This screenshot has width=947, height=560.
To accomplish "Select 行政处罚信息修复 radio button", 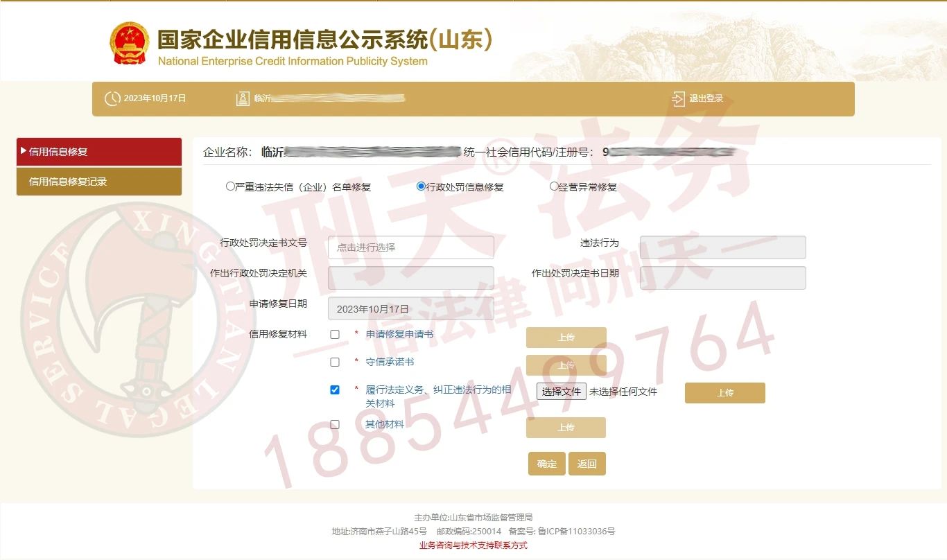I will coord(421,186).
